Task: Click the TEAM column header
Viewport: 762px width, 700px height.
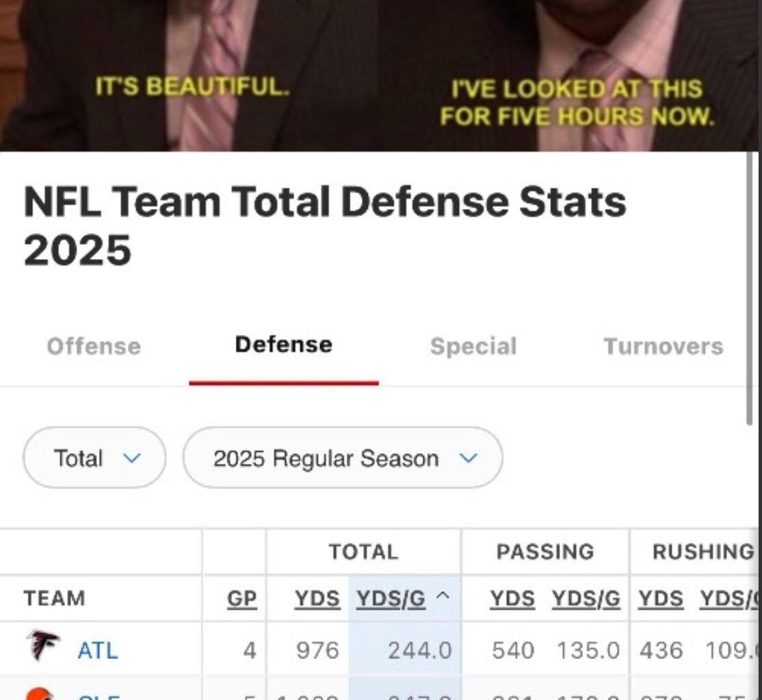Action: coord(55,598)
